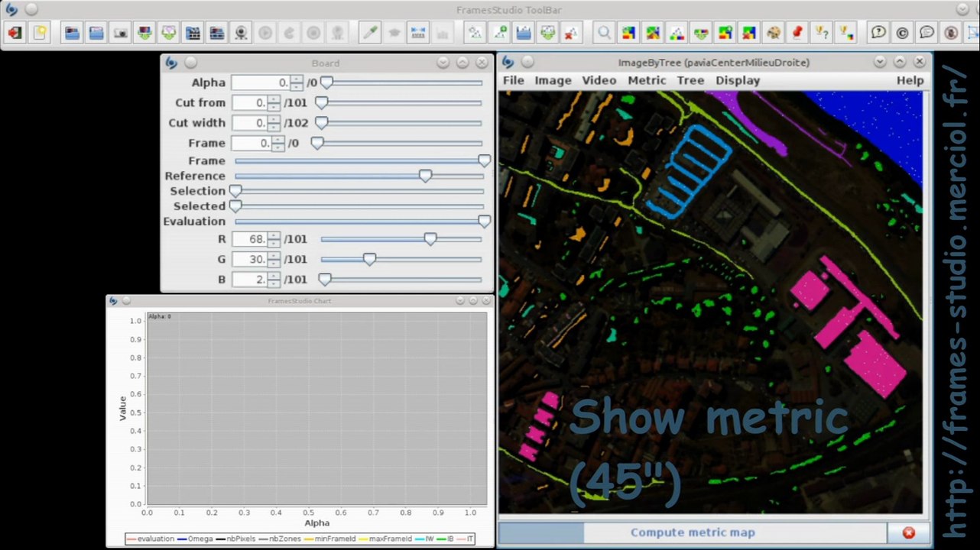Open the Display menu
The width and height of the screenshot is (980, 550).
(738, 80)
